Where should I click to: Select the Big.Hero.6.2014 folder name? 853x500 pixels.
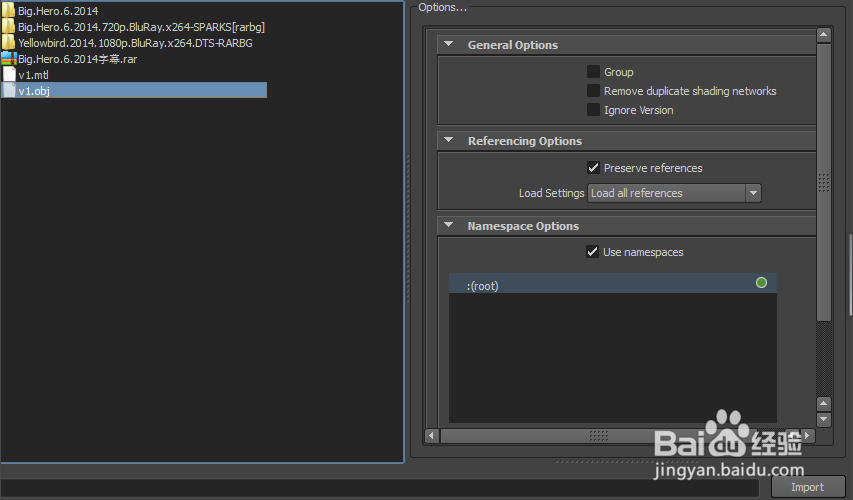click(x=58, y=11)
